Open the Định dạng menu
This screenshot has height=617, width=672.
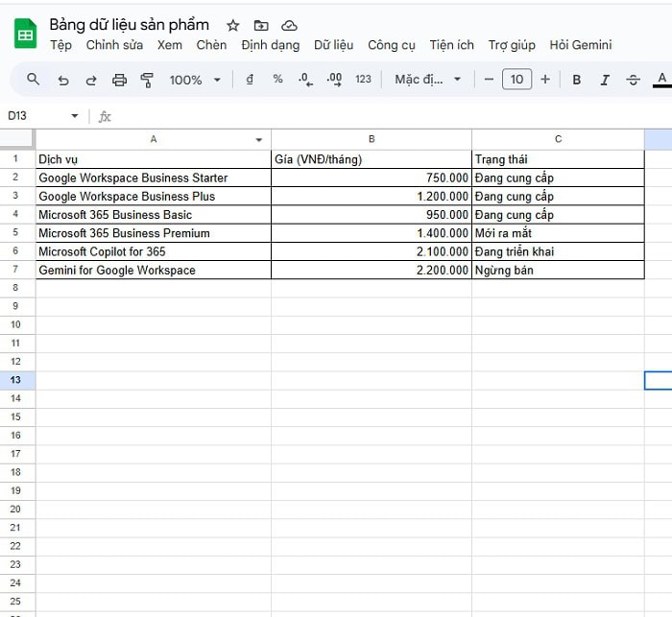point(271,45)
